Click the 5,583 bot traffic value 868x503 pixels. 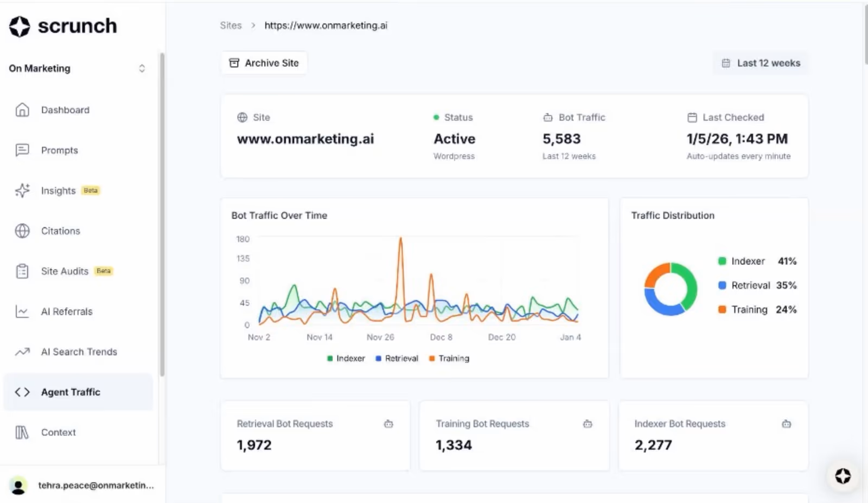(x=561, y=139)
